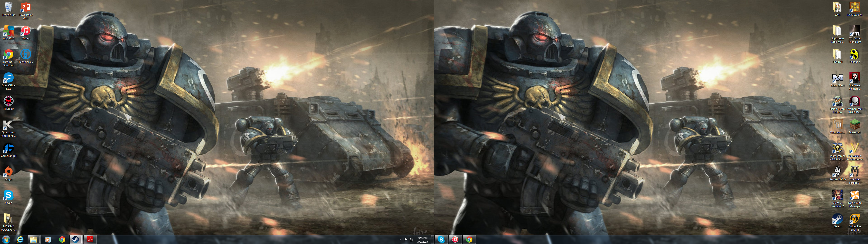
Task: Launch Halo Custom Edition shortcut
Action: click(837, 105)
